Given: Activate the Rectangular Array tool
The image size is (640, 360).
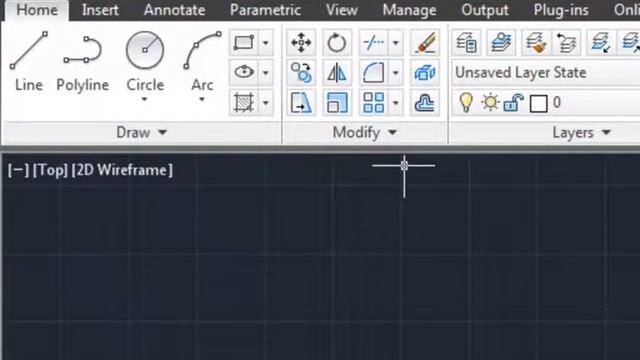Looking at the screenshot, I should click(x=373, y=102).
